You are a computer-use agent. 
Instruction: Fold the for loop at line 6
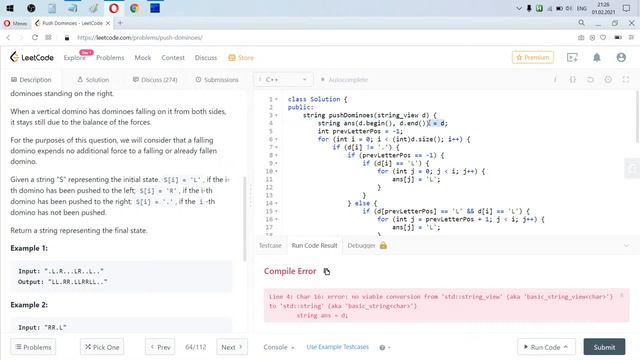(x=276, y=139)
